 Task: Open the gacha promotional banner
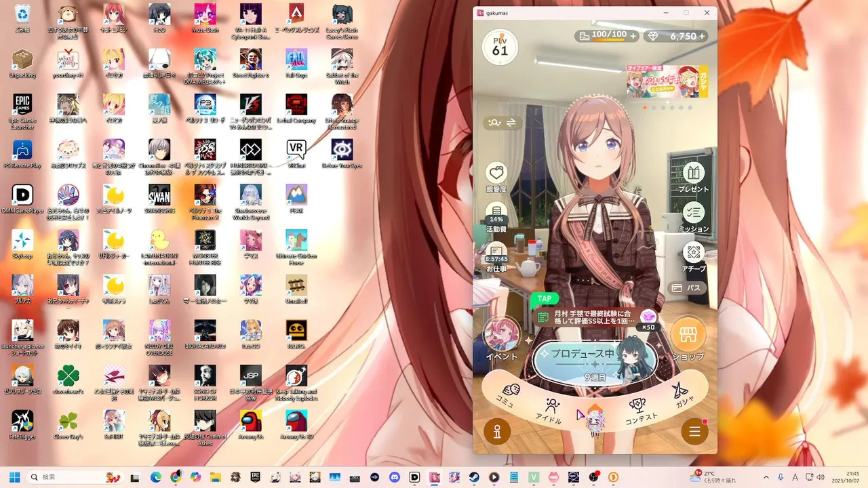(x=667, y=82)
